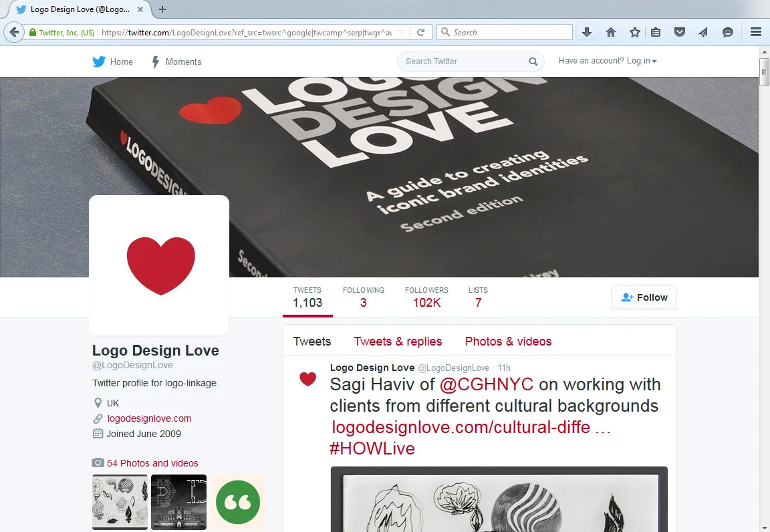Click the #HOWLive hashtag
This screenshot has width=770, height=532.
click(372, 448)
